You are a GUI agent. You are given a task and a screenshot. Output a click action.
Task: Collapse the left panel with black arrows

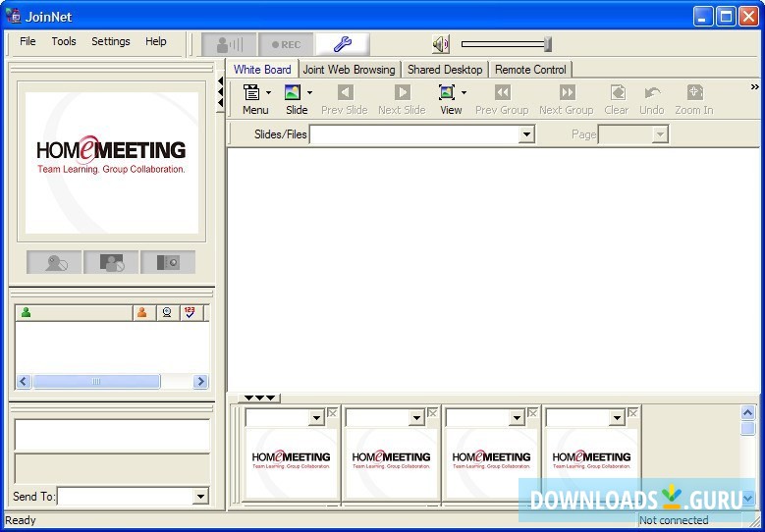click(x=221, y=91)
